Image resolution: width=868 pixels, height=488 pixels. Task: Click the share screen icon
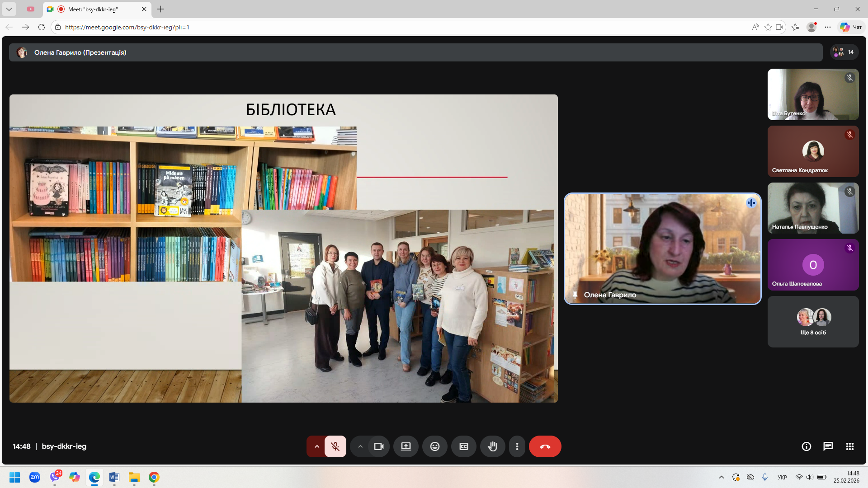tap(406, 446)
